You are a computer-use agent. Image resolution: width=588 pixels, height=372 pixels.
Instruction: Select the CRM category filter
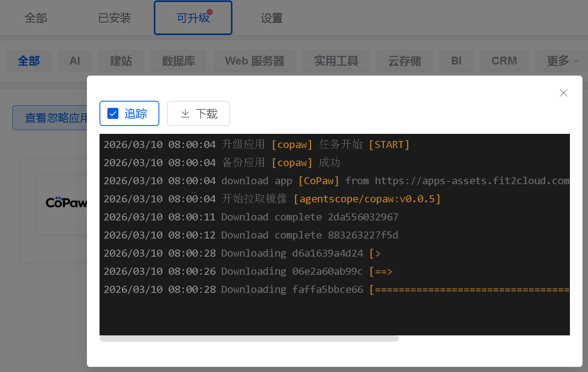tap(504, 61)
